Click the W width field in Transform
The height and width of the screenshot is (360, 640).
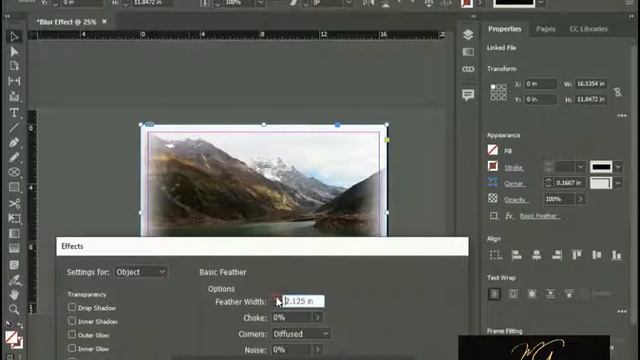click(590, 84)
